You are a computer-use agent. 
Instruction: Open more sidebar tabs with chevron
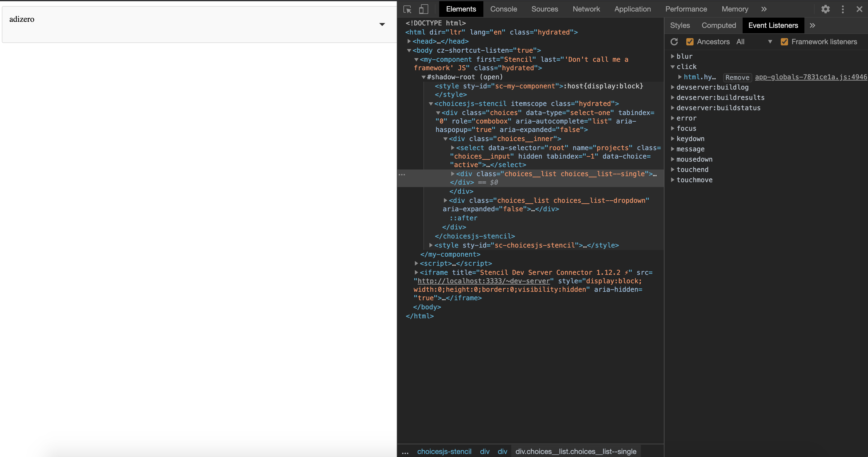[813, 25]
